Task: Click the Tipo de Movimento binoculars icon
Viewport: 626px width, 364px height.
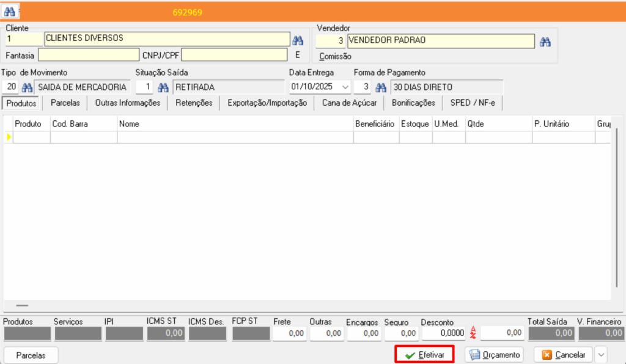Action: pos(27,87)
